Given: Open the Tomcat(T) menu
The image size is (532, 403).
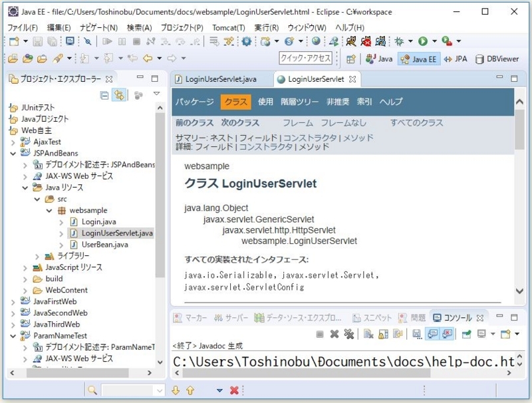Looking at the screenshot, I should (x=229, y=27).
